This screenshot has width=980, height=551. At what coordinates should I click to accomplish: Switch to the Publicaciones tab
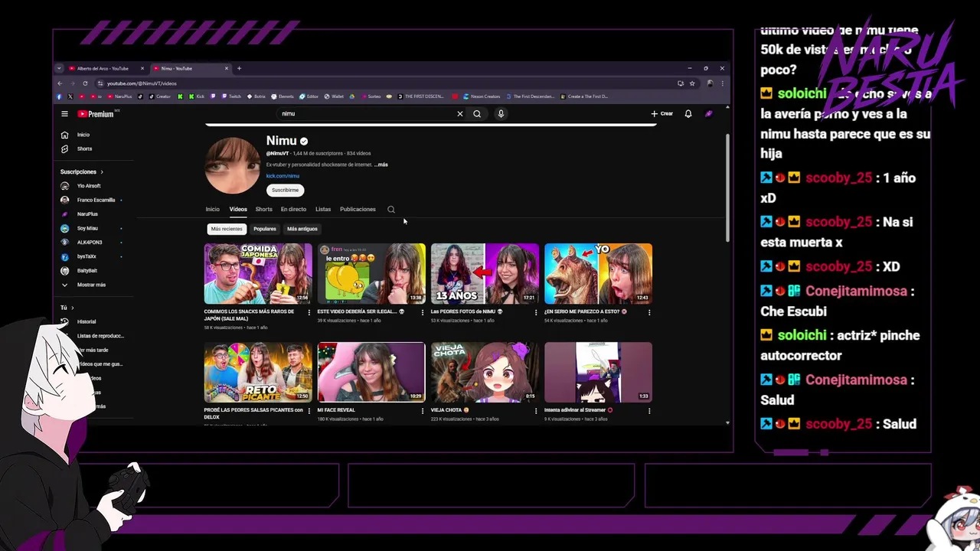tap(358, 209)
